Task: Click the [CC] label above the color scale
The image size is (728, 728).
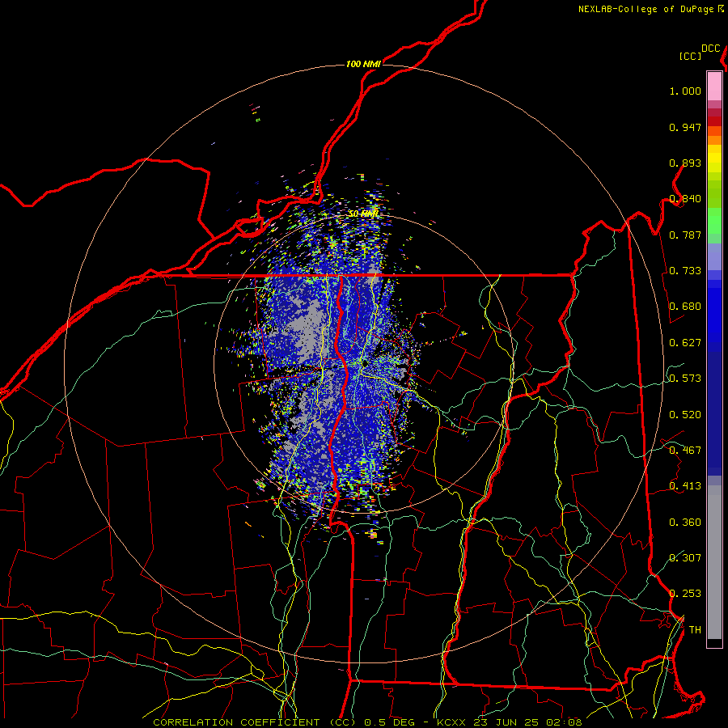Action: click(x=690, y=56)
